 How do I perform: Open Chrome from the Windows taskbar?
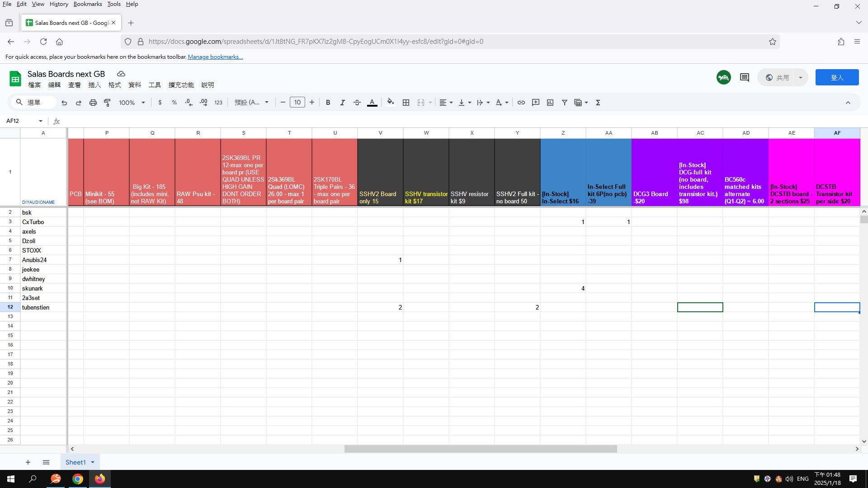click(x=78, y=479)
